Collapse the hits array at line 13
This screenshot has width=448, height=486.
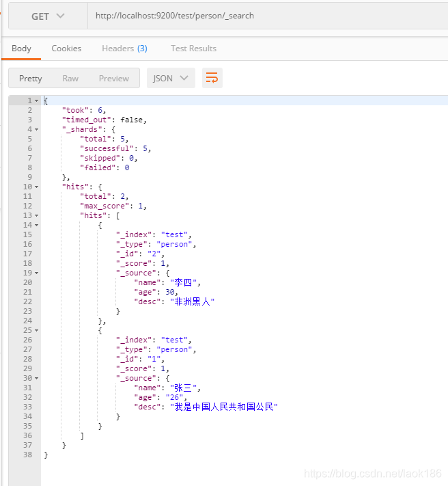tap(36, 216)
